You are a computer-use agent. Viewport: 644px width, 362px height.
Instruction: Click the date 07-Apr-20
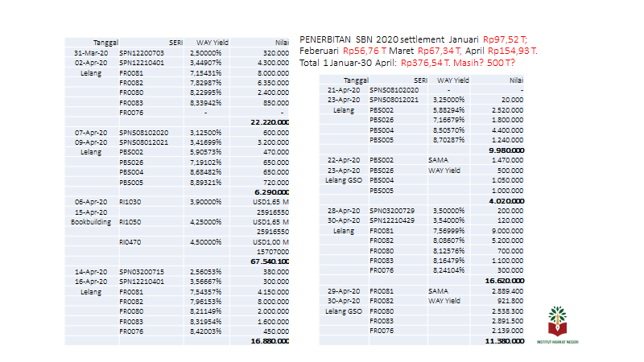(91, 133)
